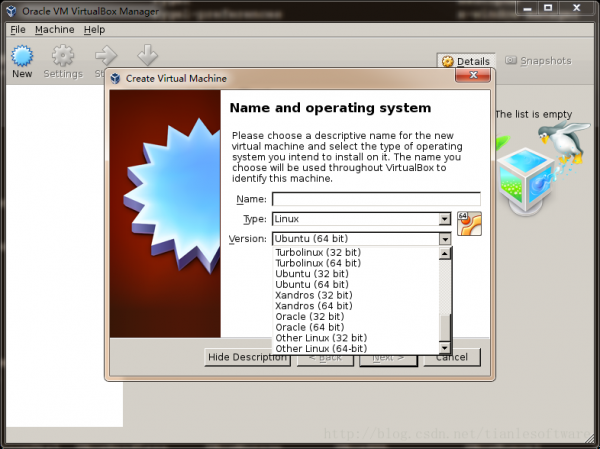Screen dimensions: 600x449
Task: Click the New virtual machine toolbar icon
Action: [22, 56]
